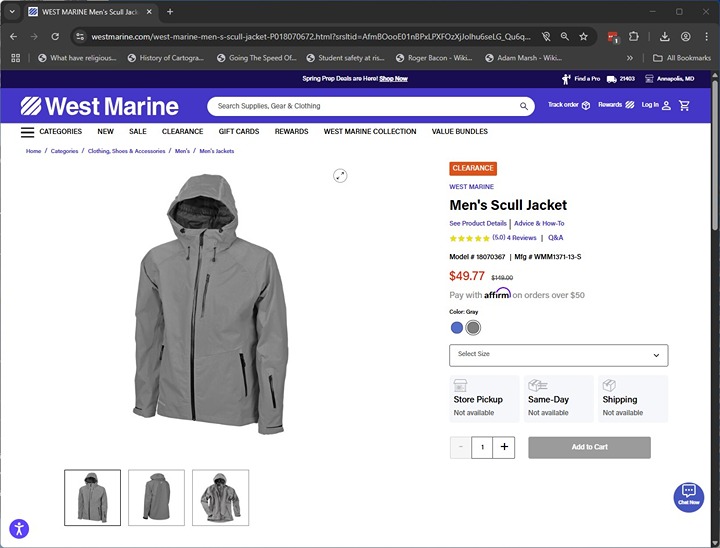Click the search magnifier icon
The image size is (720, 548).
pos(523,106)
